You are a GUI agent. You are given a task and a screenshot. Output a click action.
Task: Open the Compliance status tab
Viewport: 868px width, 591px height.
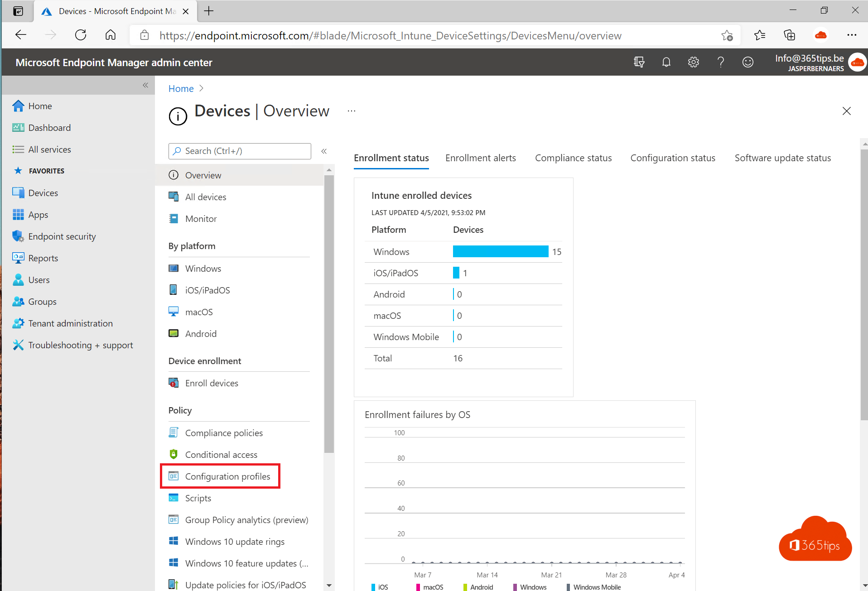pos(573,158)
